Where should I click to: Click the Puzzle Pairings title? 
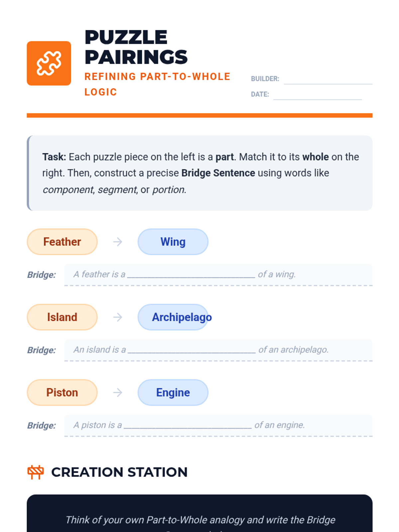pos(136,47)
